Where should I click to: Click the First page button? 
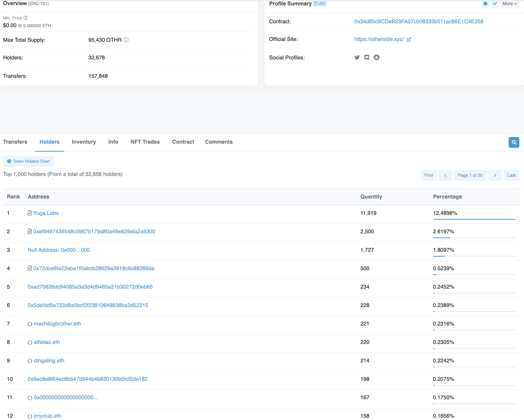pos(428,175)
